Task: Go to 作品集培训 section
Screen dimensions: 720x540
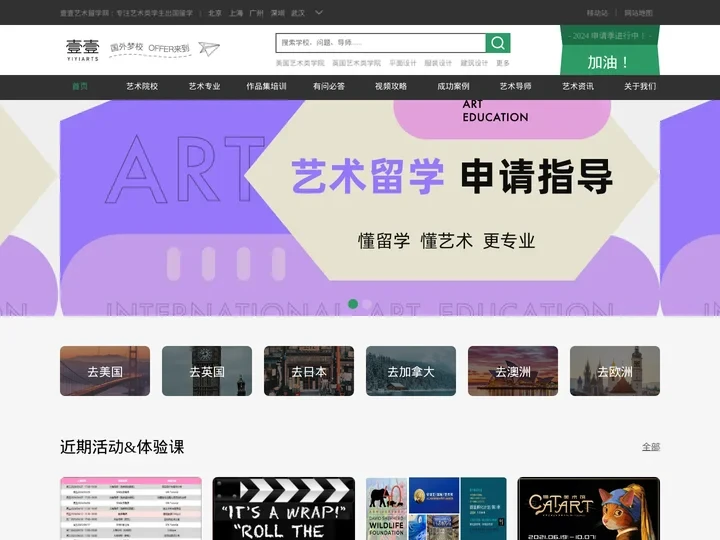Action: 266,86
